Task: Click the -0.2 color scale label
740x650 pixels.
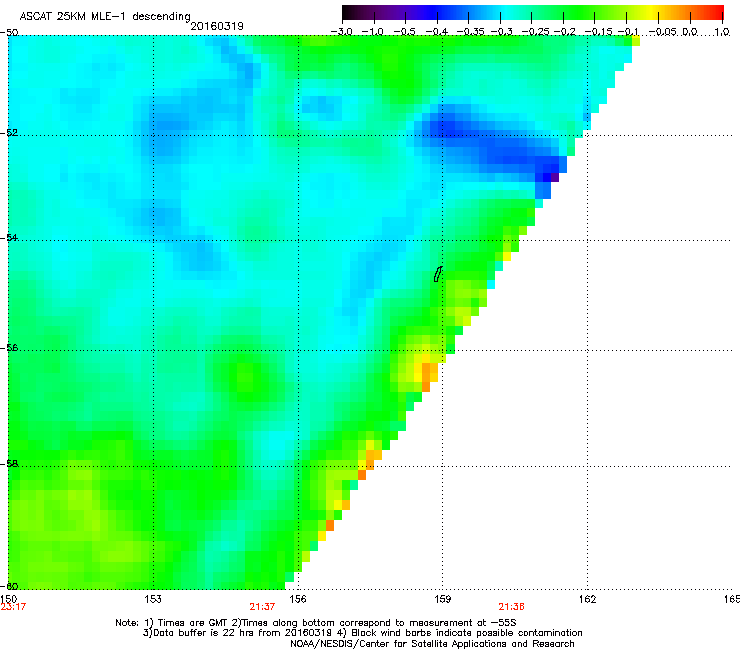Action: [564, 32]
